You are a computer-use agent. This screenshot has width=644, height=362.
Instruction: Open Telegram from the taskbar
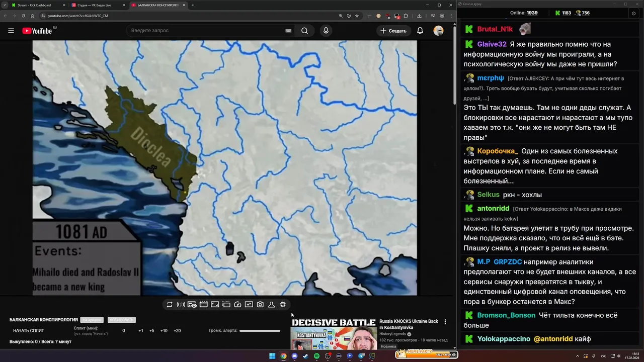pyautogui.click(x=361, y=356)
